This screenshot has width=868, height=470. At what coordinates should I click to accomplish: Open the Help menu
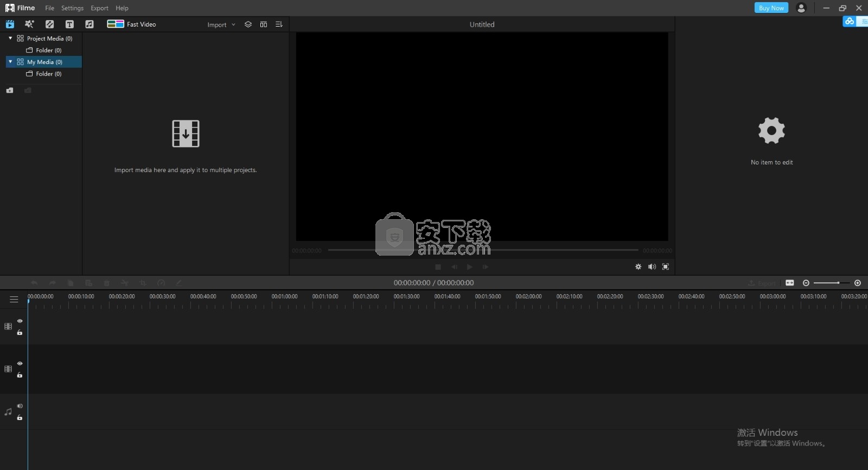click(122, 8)
